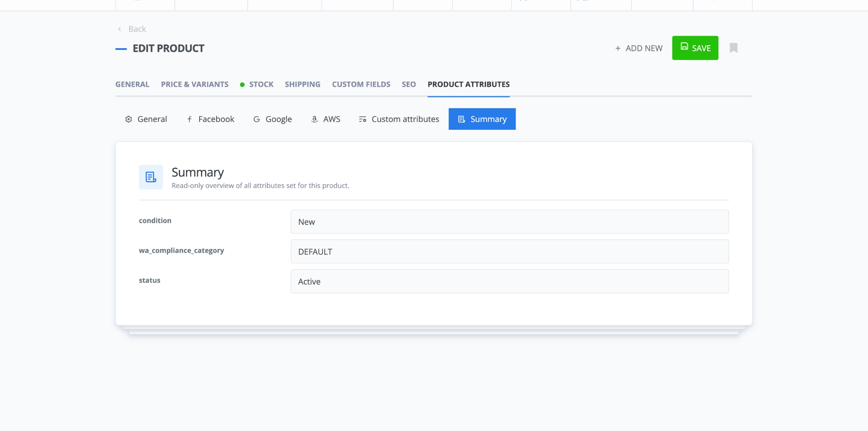Open the Facebook attributes sub-tab label
The width and height of the screenshot is (868, 431).
click(216, 119)
